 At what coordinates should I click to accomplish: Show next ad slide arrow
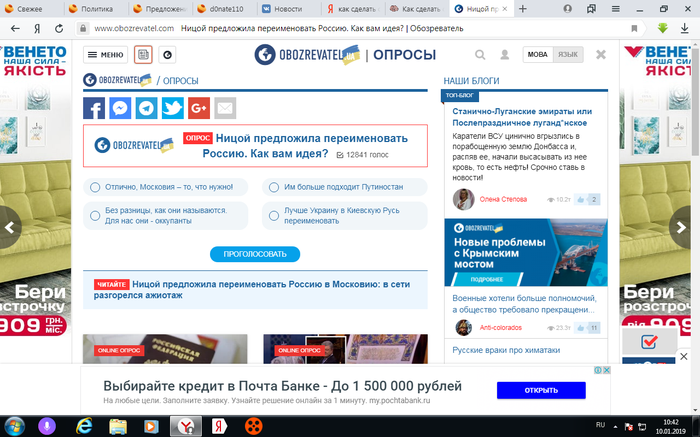coord(680,227)
